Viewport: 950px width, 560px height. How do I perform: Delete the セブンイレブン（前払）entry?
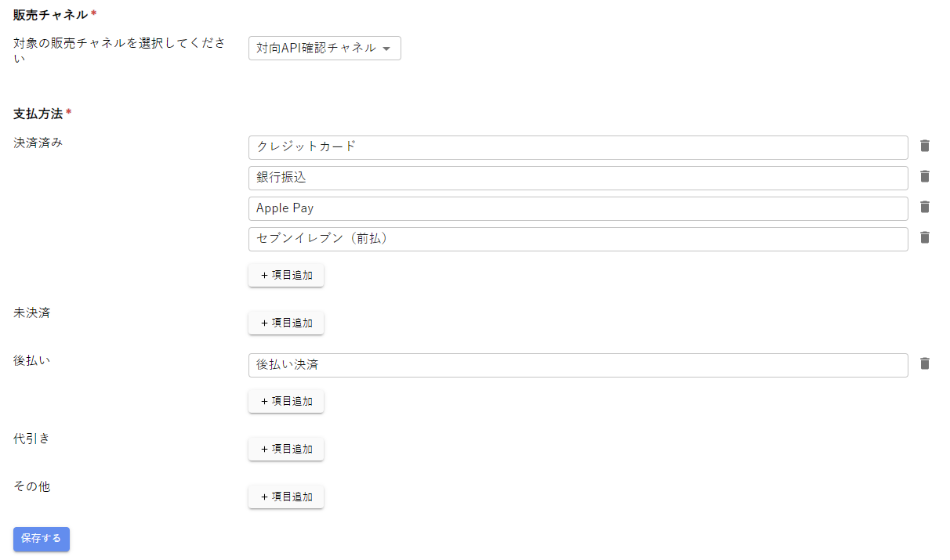[925, 237]
